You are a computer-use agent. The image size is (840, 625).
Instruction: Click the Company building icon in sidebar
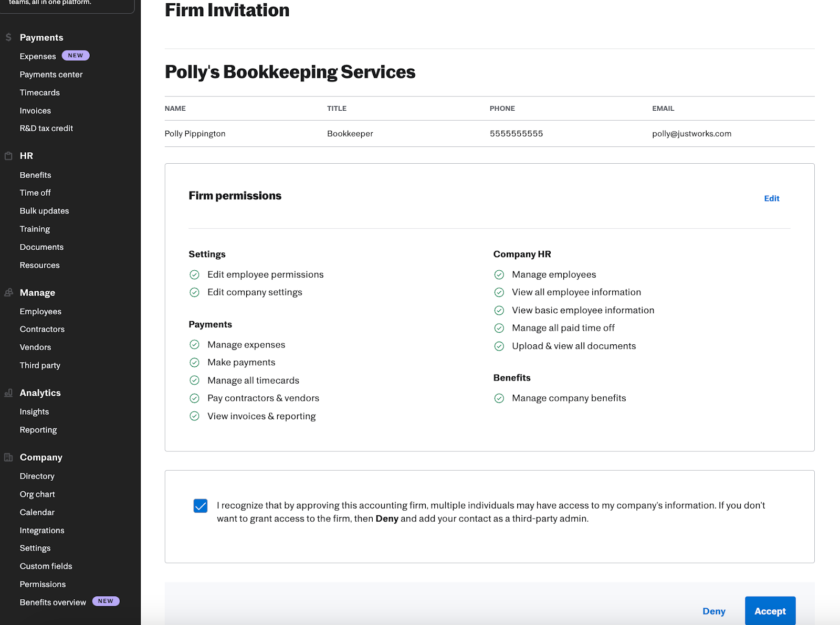point(8,457)
